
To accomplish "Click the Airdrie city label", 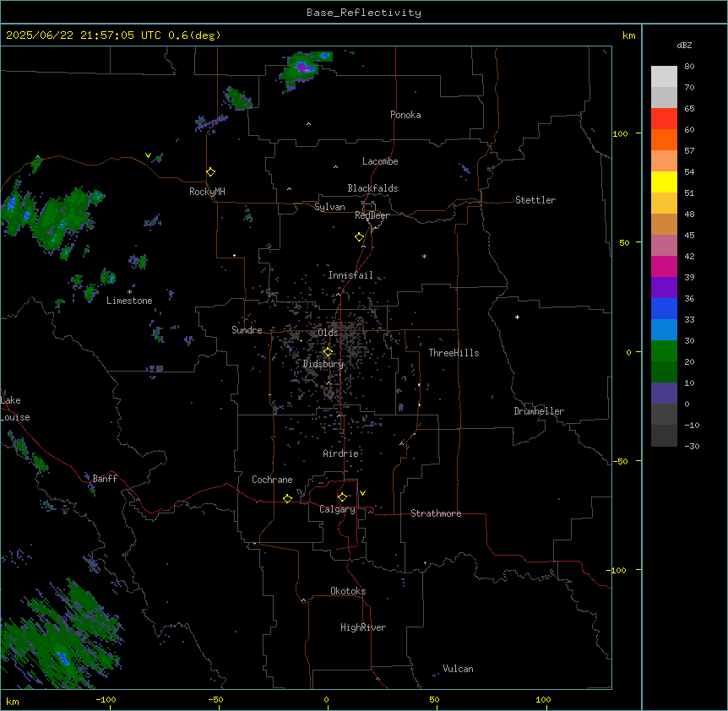I will pos(340,453).
